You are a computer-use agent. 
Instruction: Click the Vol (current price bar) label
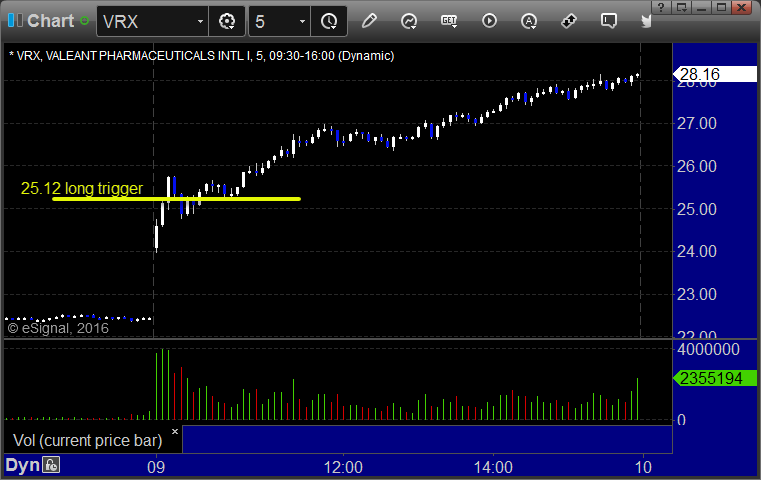point(87,440)
